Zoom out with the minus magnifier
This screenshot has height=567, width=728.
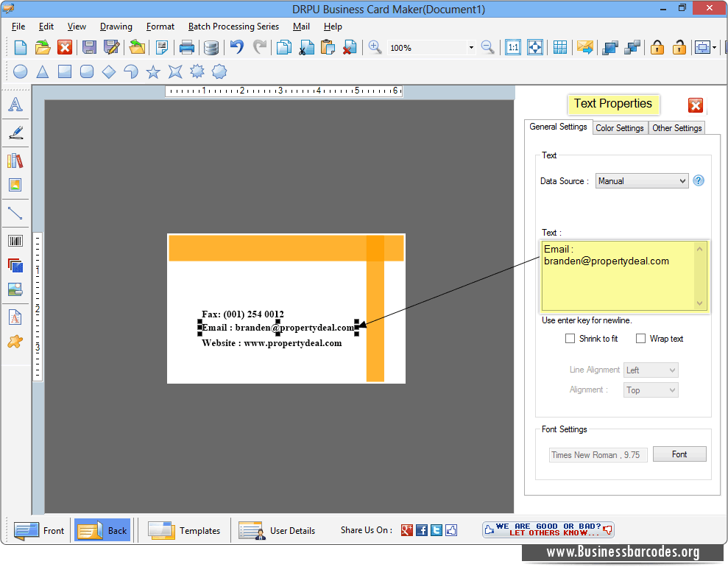(487, 47)
